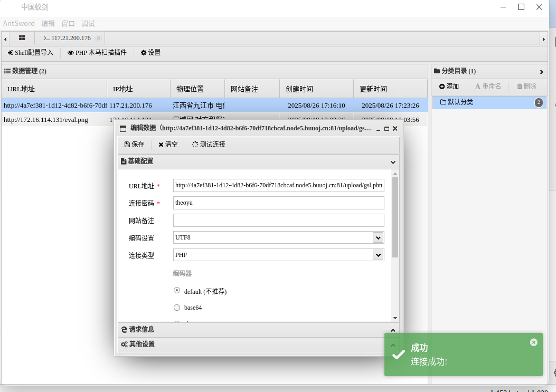Click the 编辑数据 dialog window icon

pos(123,129)
